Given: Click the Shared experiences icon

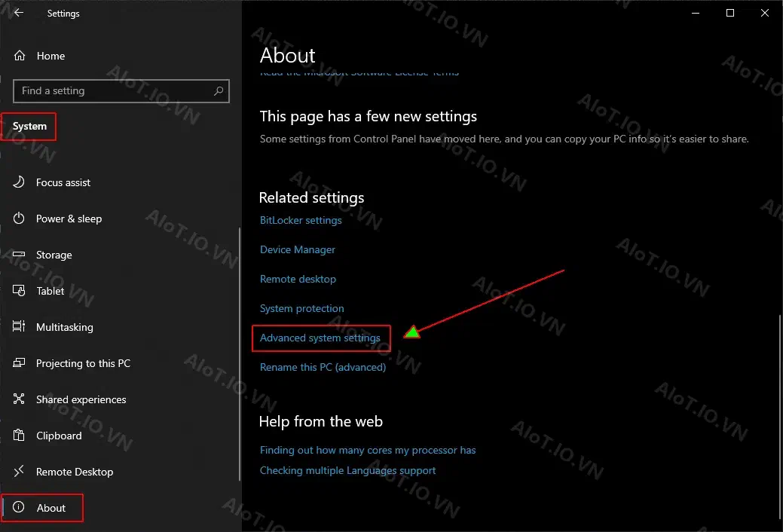Looking at the screenshot, I should pos(19,399).
